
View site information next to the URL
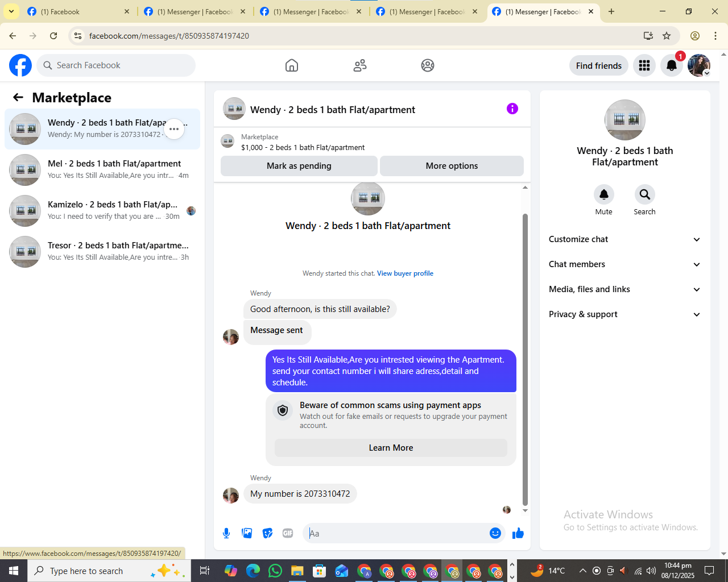click(78, 36)
